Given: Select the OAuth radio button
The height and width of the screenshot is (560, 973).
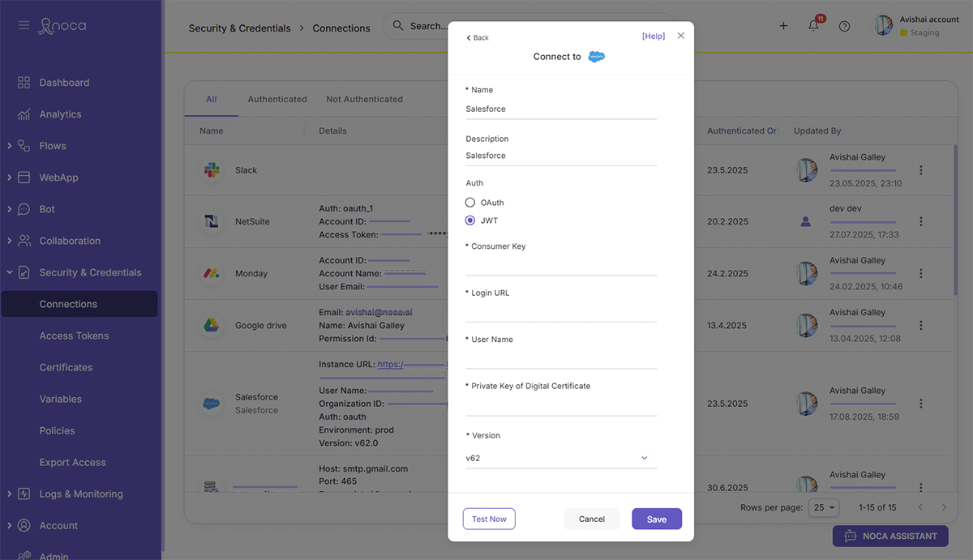Looking at the screenshot, I should tap(470, 203).
